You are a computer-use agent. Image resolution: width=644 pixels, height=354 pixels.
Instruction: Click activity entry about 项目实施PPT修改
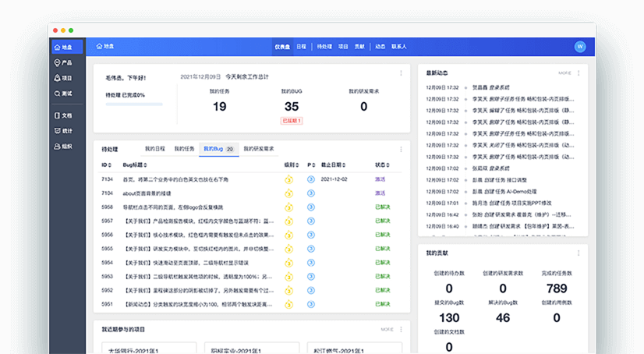click(x=511, y=204)
